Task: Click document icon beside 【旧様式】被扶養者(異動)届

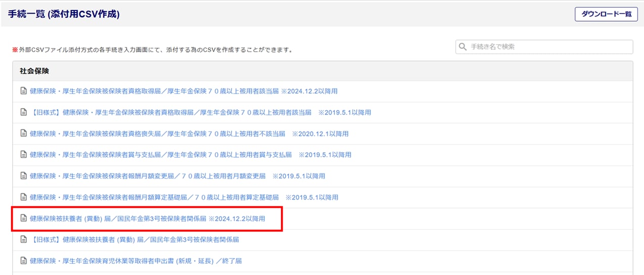Action: point(23,240)
